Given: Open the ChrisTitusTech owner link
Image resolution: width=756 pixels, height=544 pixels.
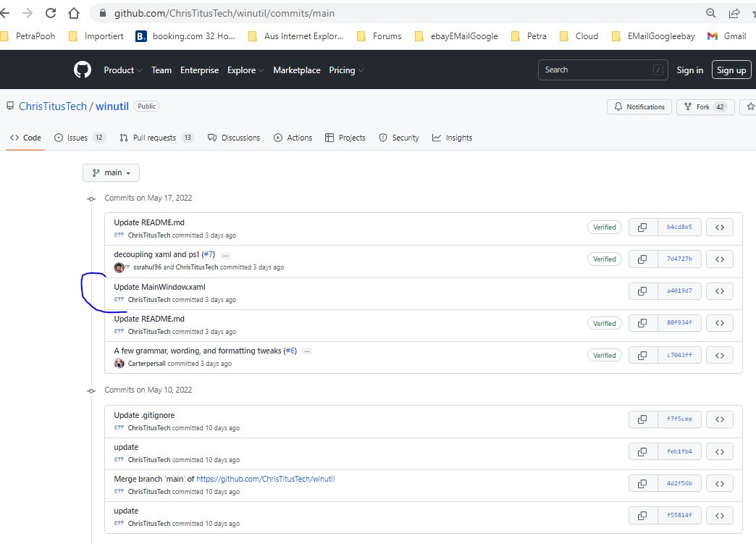Looking at the screenshot, I should (53, 106).
